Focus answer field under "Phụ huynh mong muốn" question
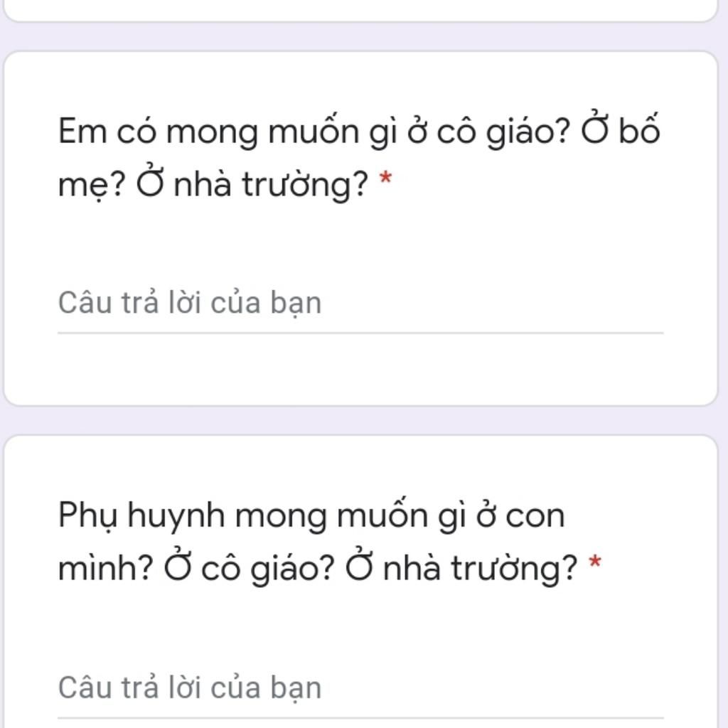The image size is (728, 728). pos(360,688)
